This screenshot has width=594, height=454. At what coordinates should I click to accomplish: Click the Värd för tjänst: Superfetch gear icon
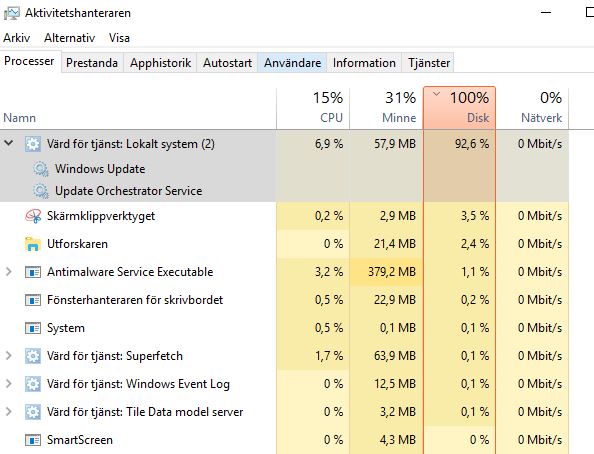(x=33, y=356)
